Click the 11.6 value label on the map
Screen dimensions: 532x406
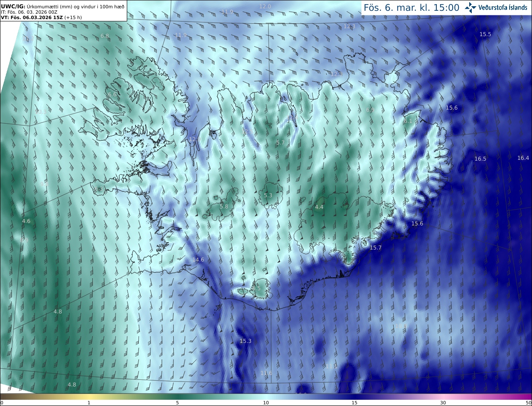pos(266,373)
